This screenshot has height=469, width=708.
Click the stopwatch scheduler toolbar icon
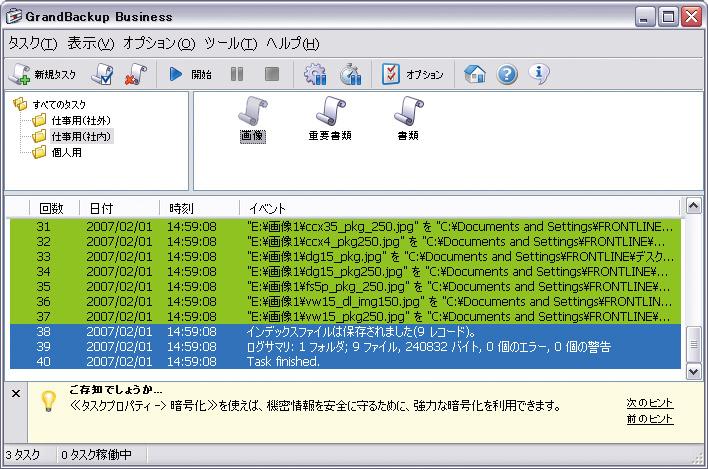[350, 74]
